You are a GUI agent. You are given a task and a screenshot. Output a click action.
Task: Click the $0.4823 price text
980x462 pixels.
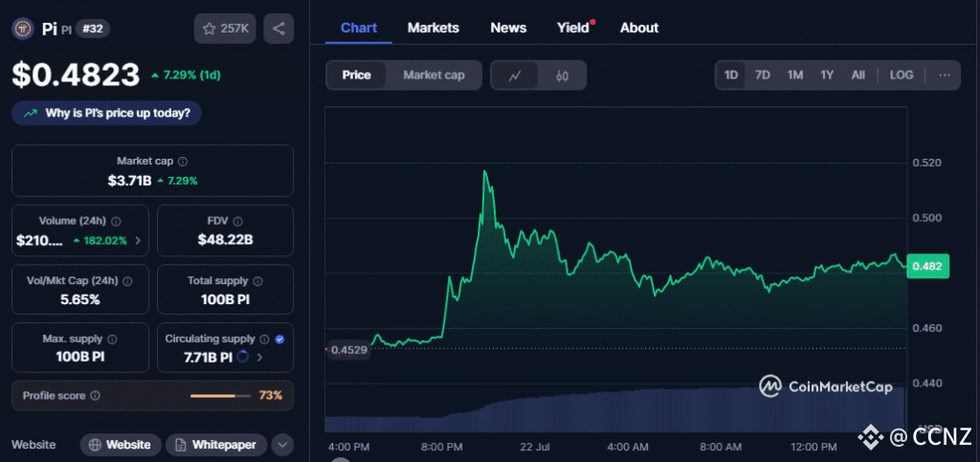click(76, 75)
